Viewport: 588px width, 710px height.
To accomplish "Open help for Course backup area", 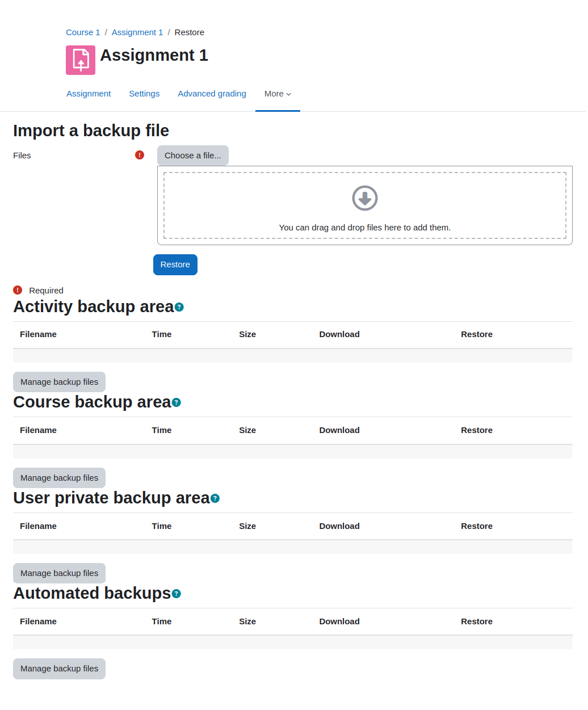I will [x=177, y=402].
